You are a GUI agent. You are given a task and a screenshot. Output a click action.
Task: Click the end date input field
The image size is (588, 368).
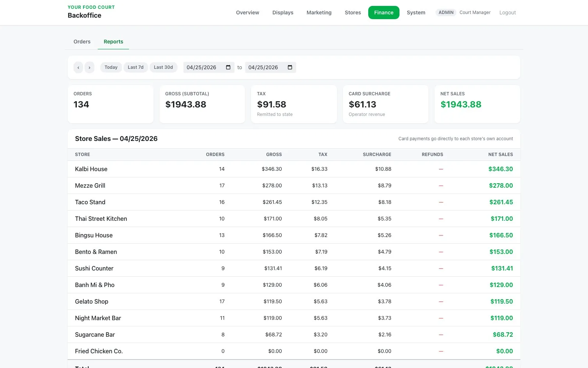click(270, 67)
